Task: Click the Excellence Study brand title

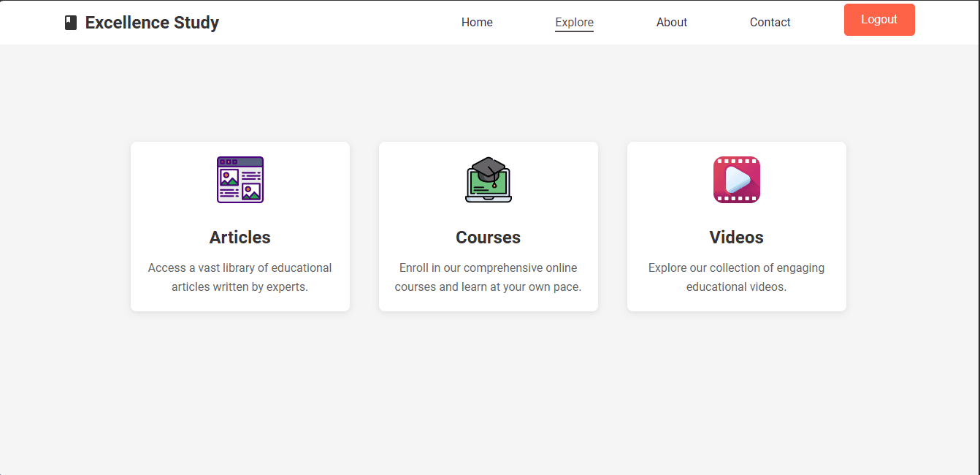Action: [x=152, y=23]
